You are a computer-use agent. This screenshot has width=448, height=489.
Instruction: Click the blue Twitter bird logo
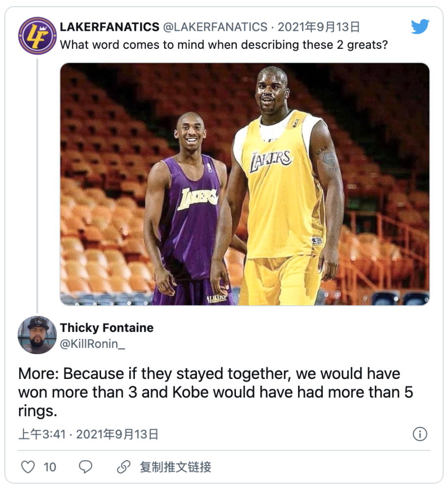420,27
